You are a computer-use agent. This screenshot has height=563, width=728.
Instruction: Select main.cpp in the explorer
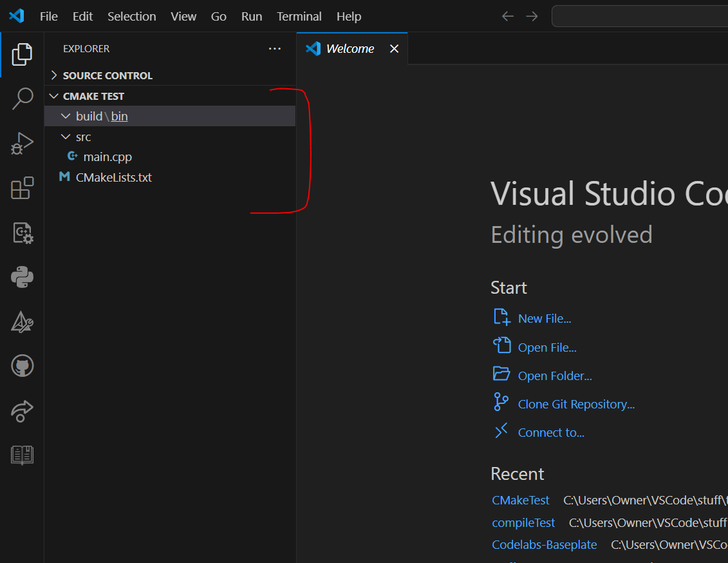[107, 156]
